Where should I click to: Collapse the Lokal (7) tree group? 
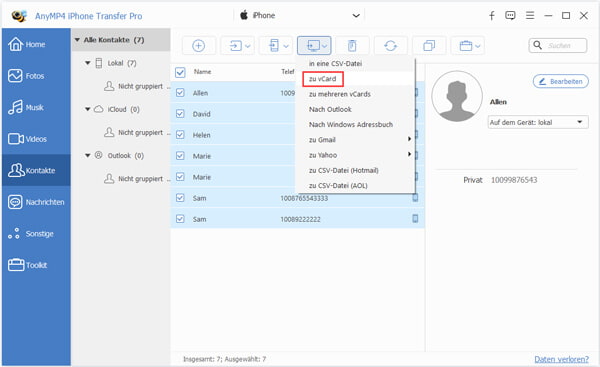point(88,63)
